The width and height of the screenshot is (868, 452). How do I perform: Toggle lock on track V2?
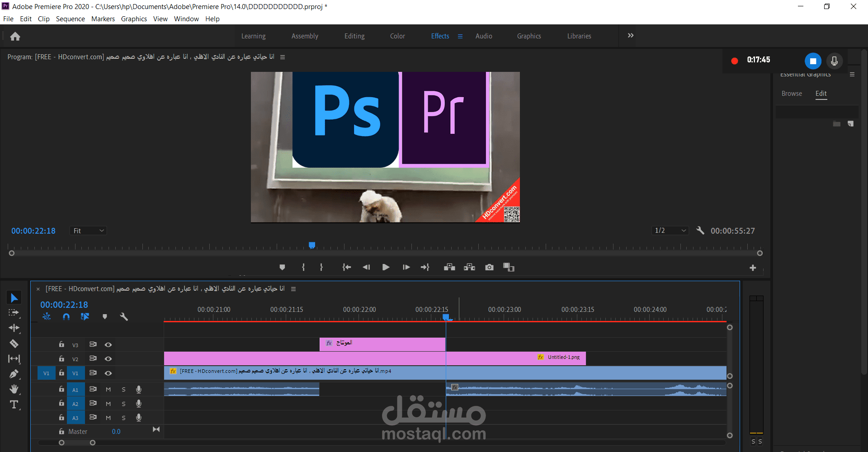(x=61, y=358)
